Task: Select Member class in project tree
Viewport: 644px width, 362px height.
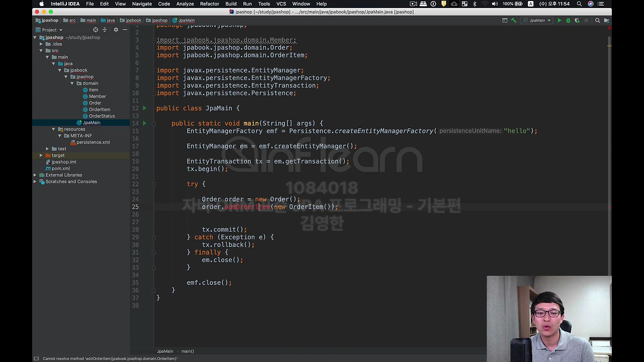Action: [x=98, y=97]
